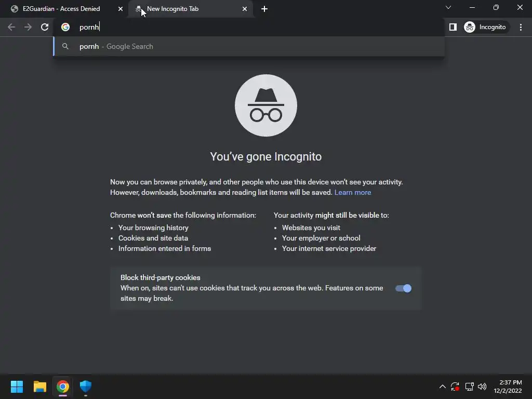Switch to E2Guardian - Access Denied tab
The image size is (532, 399).
61,9
